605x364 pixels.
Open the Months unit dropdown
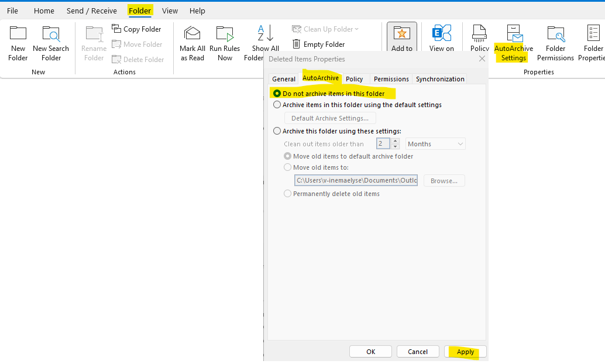click(435, 144)
